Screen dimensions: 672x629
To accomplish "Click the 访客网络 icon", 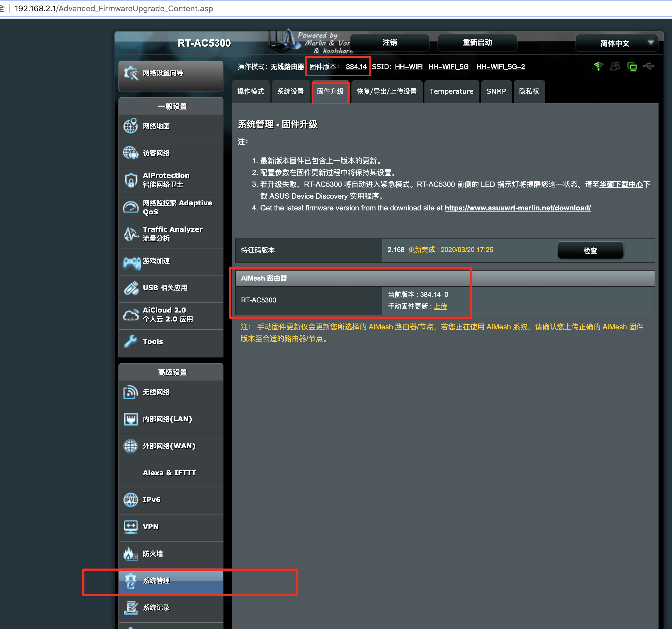I will (x=131, y=153).
